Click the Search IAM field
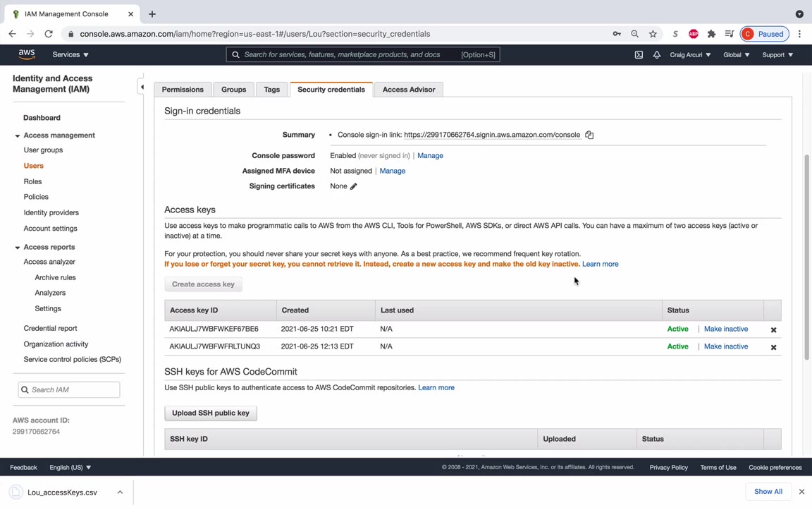Image resolution: width=812 pixels, height=508 pixels. coord(69,389)
